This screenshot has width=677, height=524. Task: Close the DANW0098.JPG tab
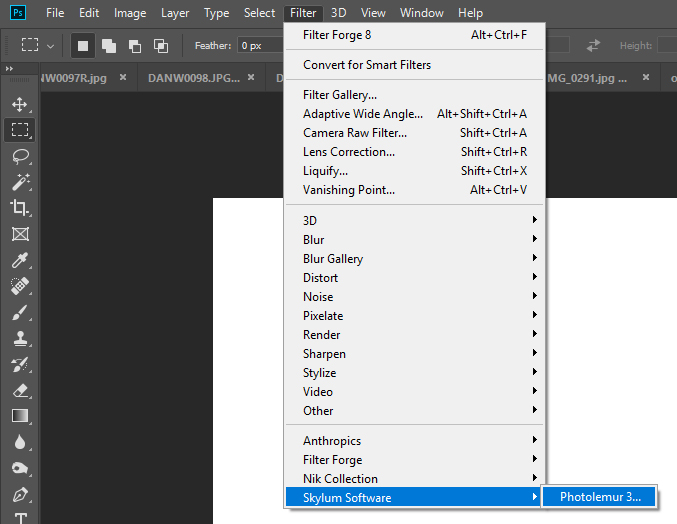(251, 77)
